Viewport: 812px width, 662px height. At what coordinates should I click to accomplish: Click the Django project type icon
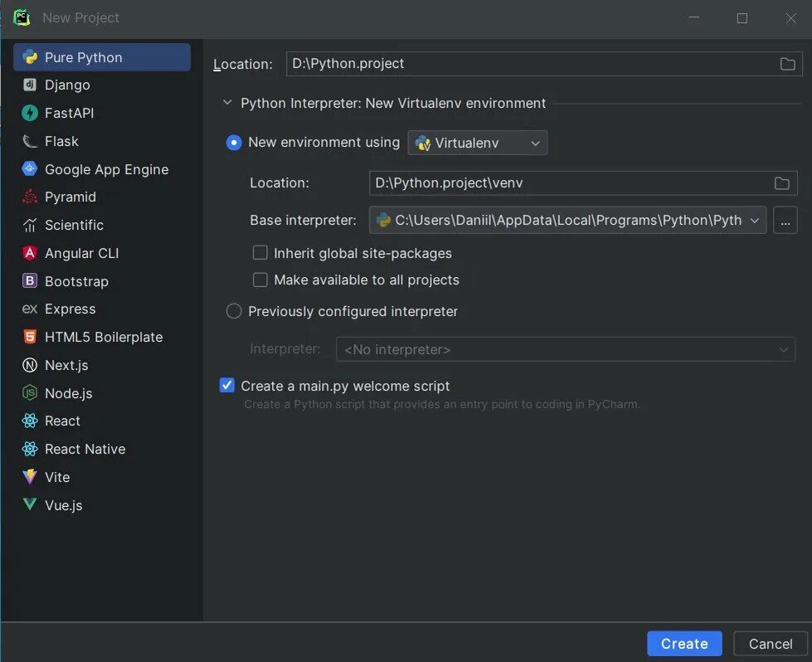(30, 85)
